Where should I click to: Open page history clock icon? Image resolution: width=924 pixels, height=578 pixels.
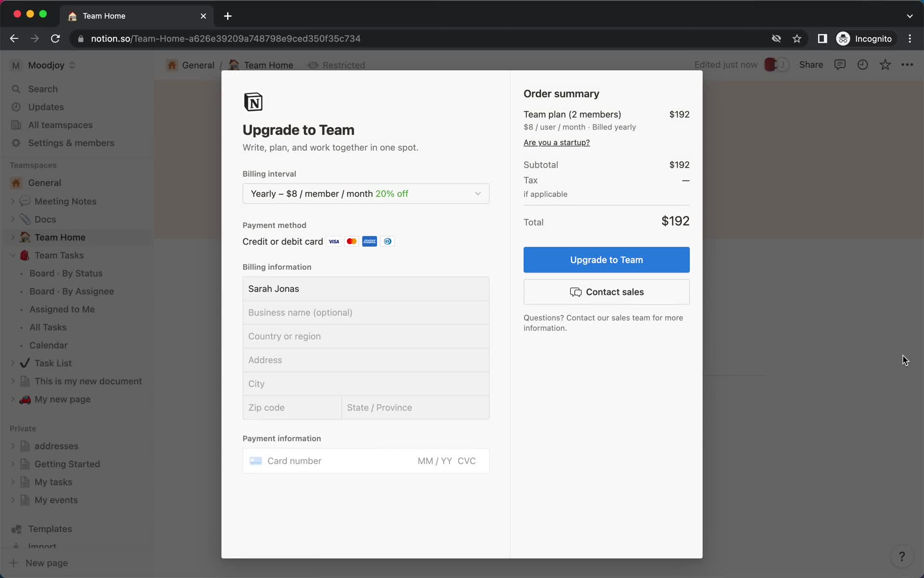pyautogui.click(x=862, y=65)
